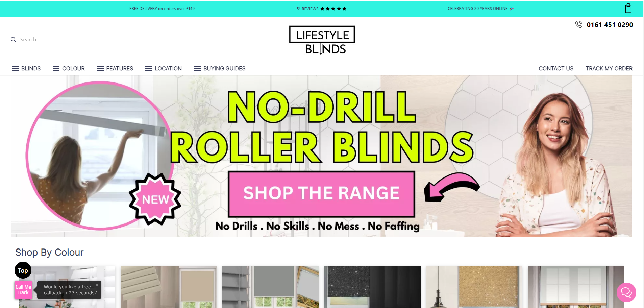Open the shopping bag cart icon
This screenshot has width=644, height=308.
click(x=628, y=8)
